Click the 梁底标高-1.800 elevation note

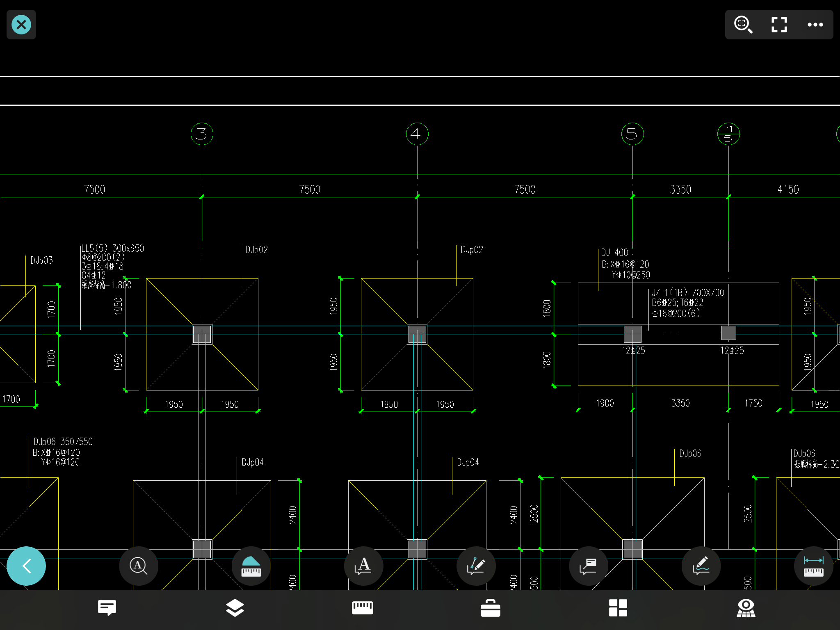point(107,285)
